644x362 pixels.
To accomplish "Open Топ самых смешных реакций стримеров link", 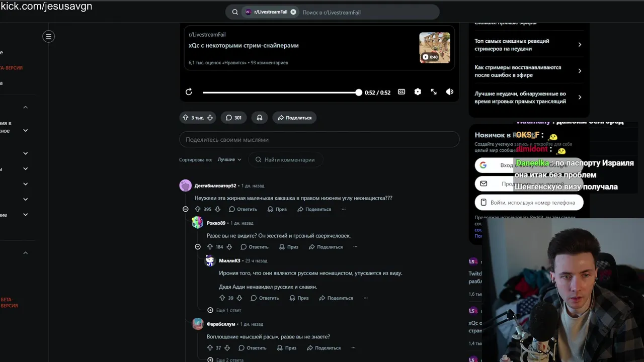I will pyautogui.click(x=528, y=45).
